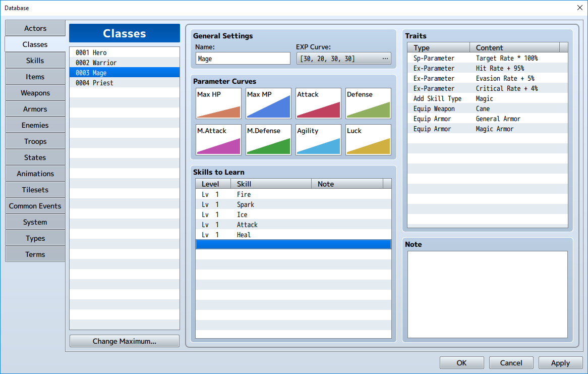
Task: Open the Tilesets tab
Action: pyautogui.click(x=35, y=190)
